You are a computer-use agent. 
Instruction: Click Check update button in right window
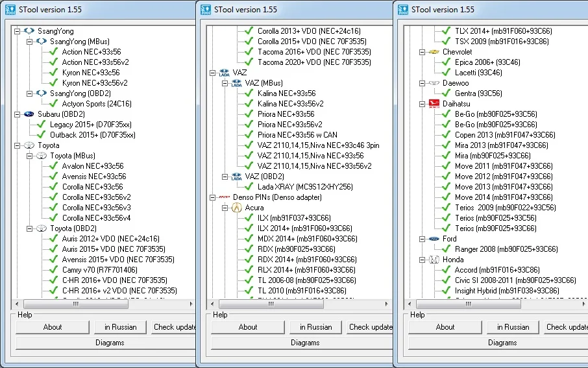click(x=566, y=327)
